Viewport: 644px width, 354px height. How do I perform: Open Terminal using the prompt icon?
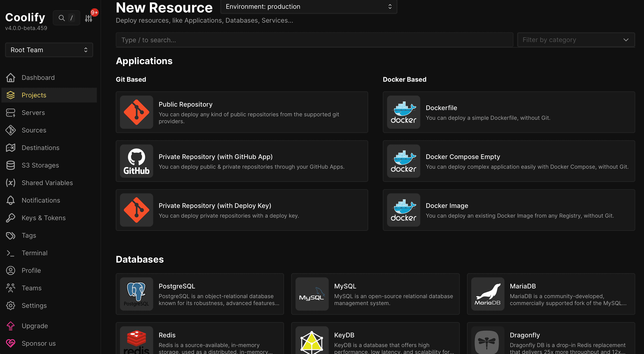click(11, 253)
